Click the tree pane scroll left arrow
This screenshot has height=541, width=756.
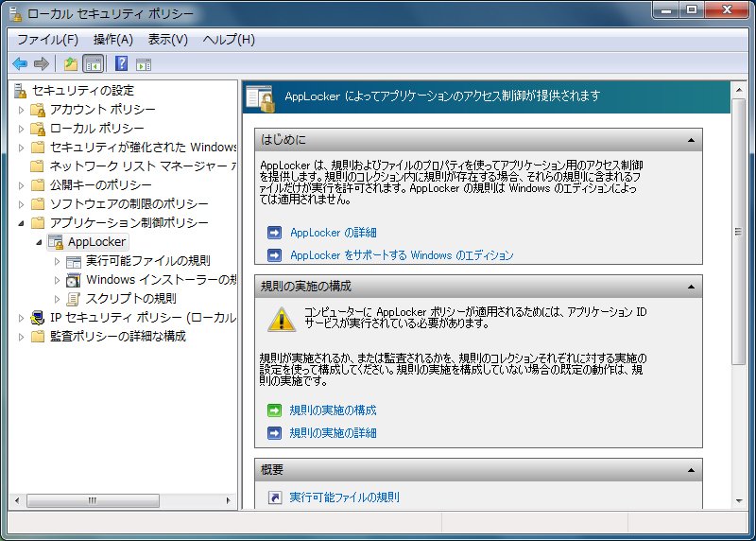click(17, 500)
